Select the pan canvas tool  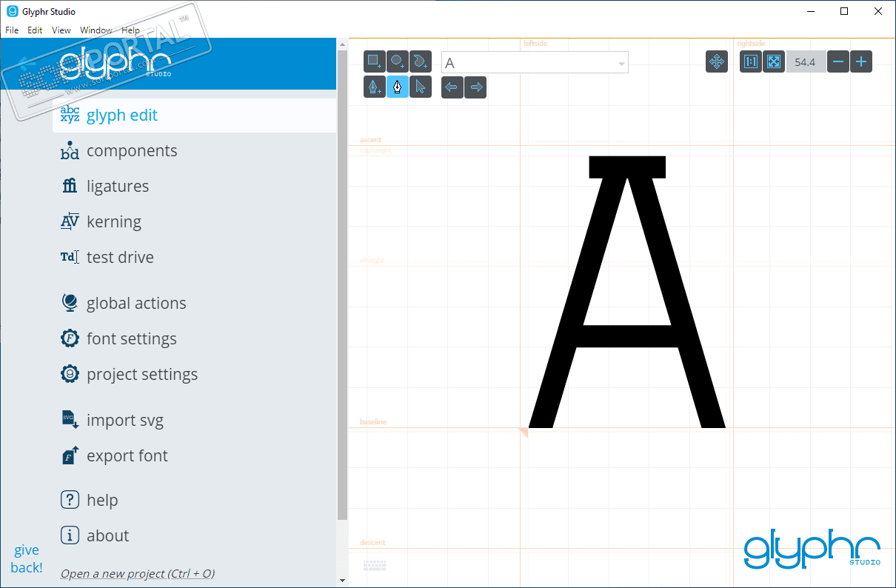(717, 61)
